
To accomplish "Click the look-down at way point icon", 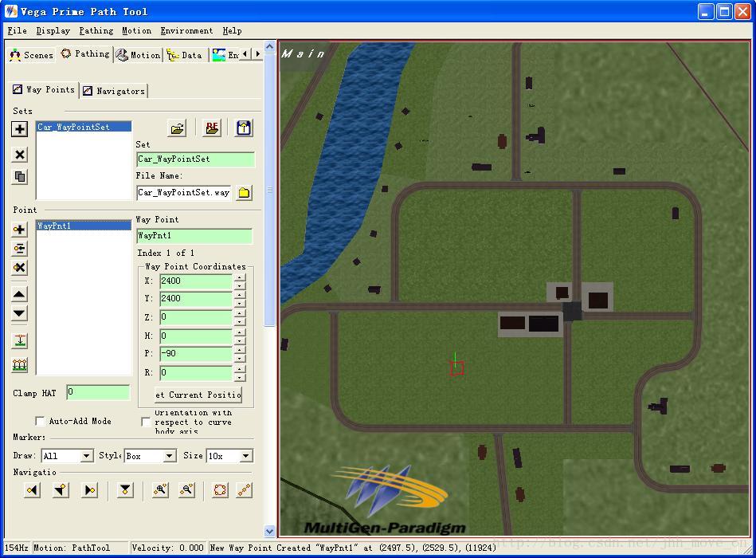I will (x=125, y=490).
